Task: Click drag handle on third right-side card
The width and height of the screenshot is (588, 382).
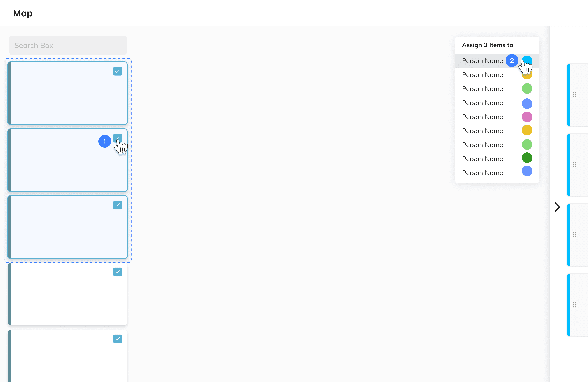Action: (x=574, y=235)
